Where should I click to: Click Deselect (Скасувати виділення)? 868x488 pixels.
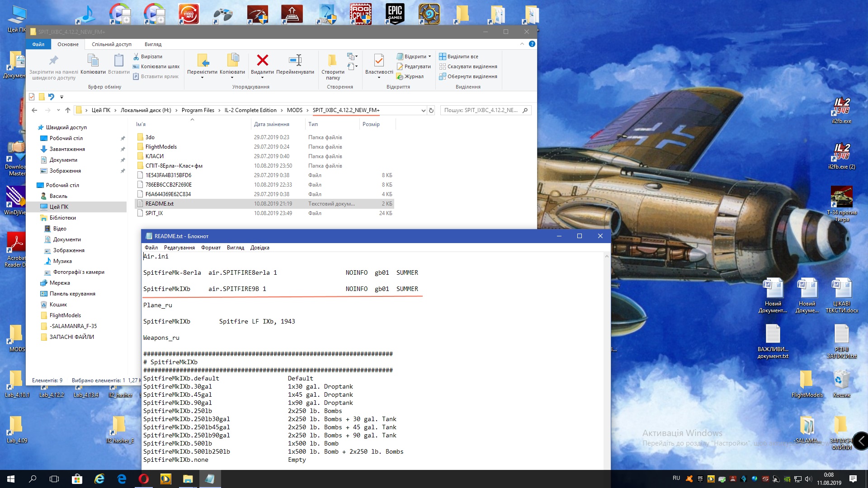tap(468, 66)
